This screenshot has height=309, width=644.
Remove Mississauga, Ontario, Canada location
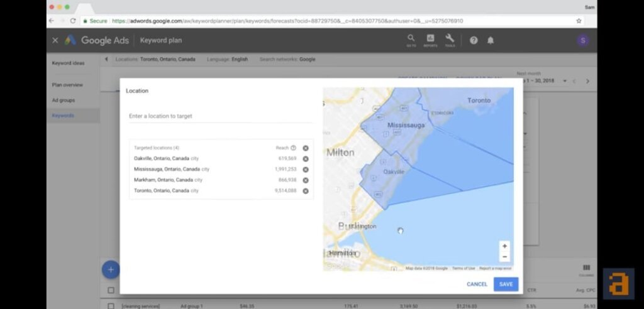[306, 170]
